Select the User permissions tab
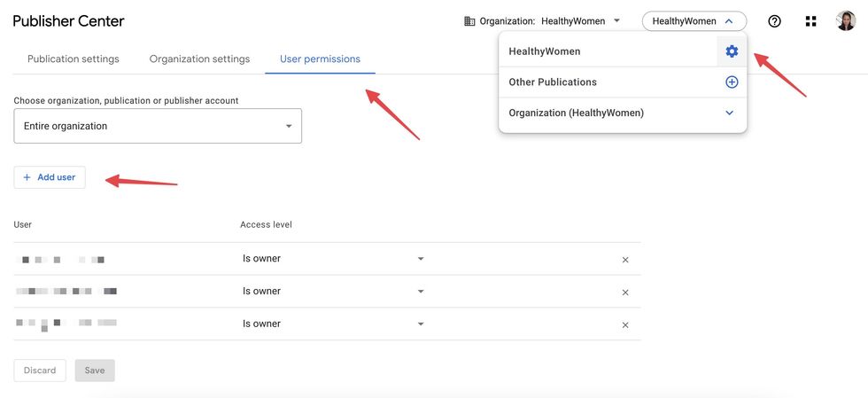The height and width of the screenshot is (398, 868). pyautogui.click(x=320, y=59)
